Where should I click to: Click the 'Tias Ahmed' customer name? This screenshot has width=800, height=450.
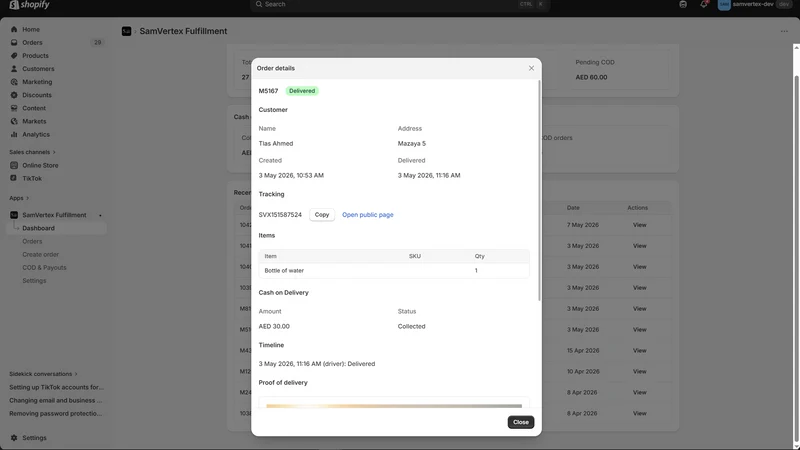pyautogui.click(x=276, y=144)
